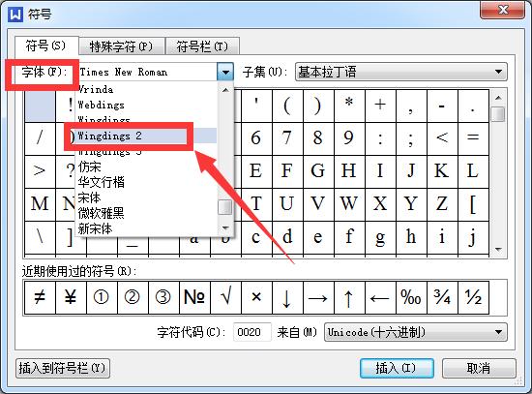Choose Wingdings 2 from the font list
This screenshot has width=532, height=394.
[146, 136]
